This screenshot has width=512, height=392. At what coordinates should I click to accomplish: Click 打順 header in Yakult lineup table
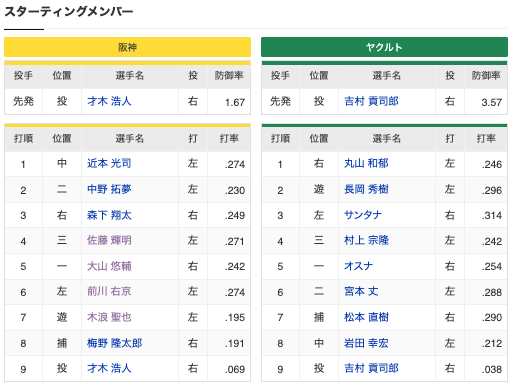280,138
